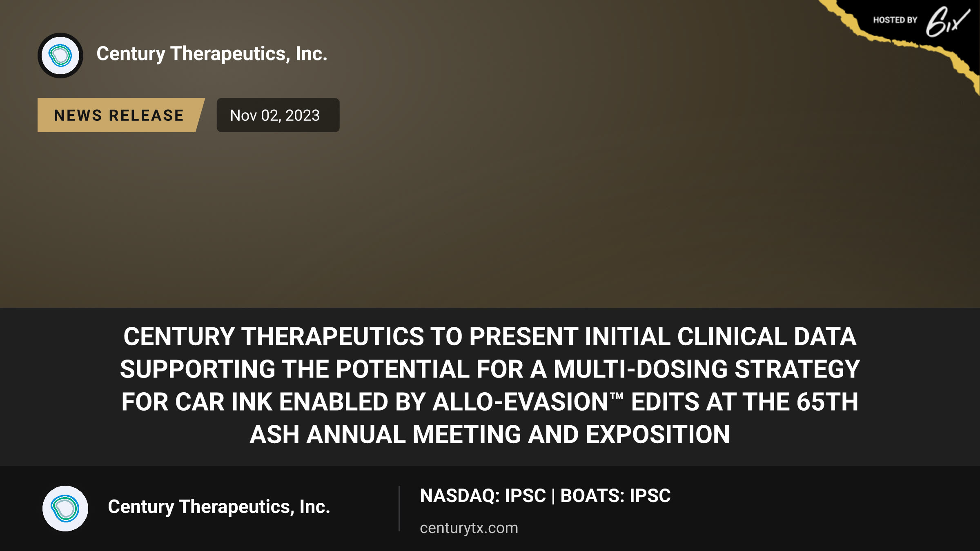Click the headline's first line about clinical data
This screenshot has width=980, height=551.
[x=490, y=337]
